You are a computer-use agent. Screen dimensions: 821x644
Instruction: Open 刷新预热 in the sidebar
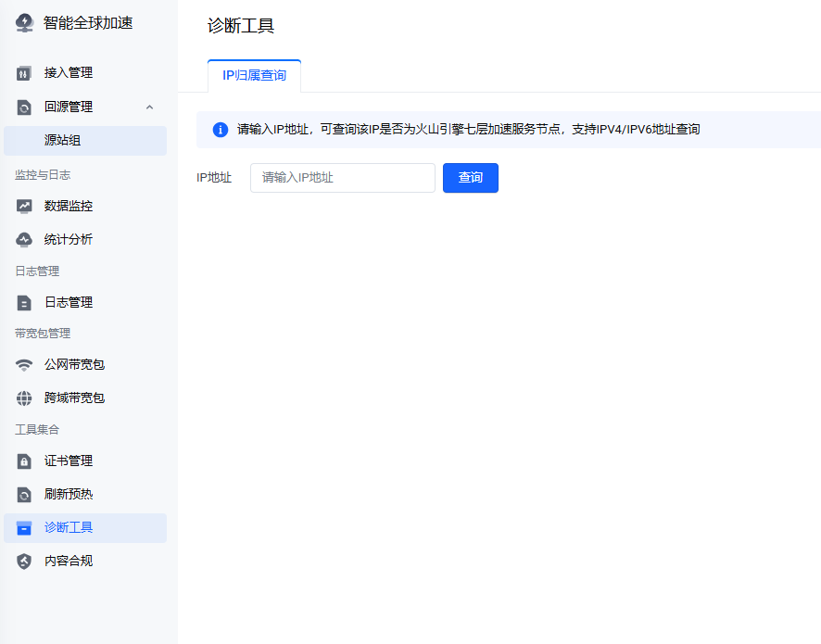(69, 495)
